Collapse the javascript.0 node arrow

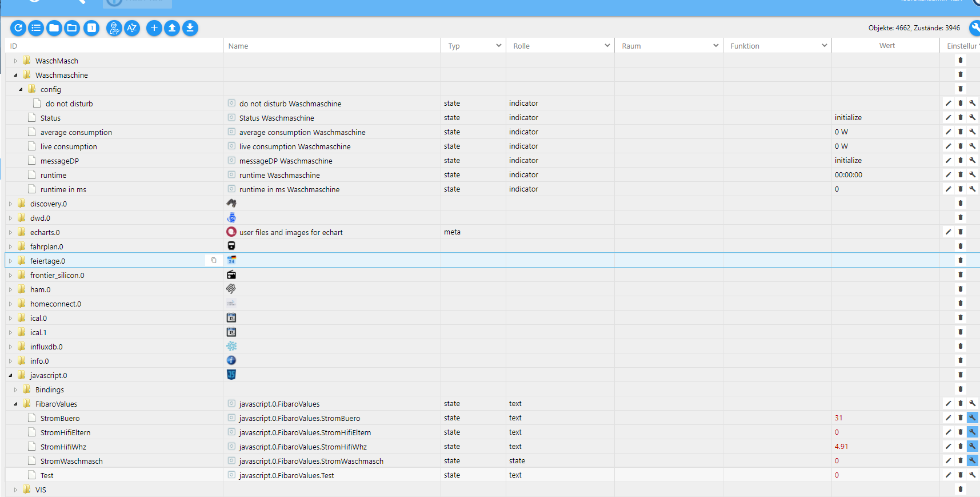(10, 375)
